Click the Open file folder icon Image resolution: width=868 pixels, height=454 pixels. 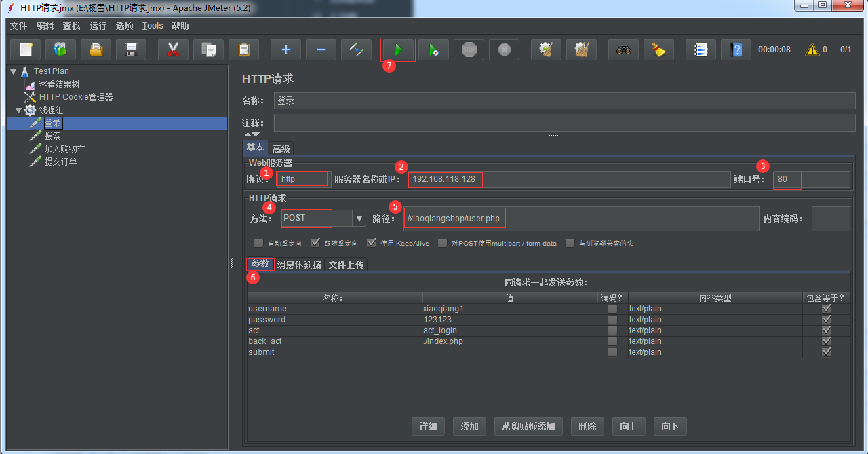96,50
